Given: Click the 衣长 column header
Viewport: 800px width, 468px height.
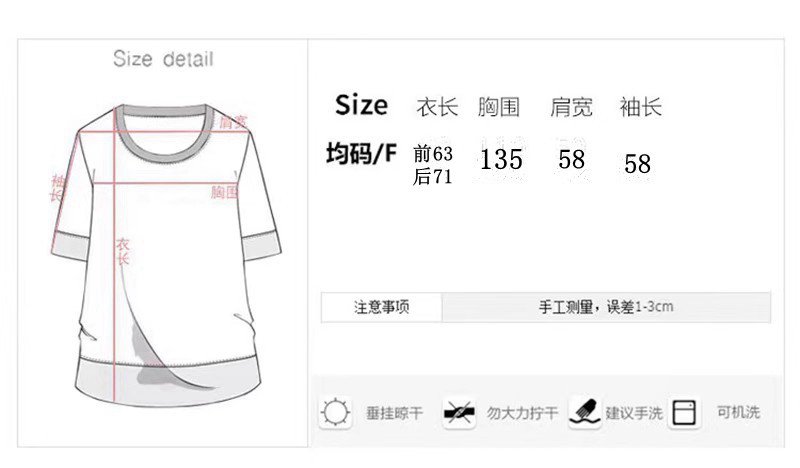Looking at the screenshot, I should tap(437, 107).
